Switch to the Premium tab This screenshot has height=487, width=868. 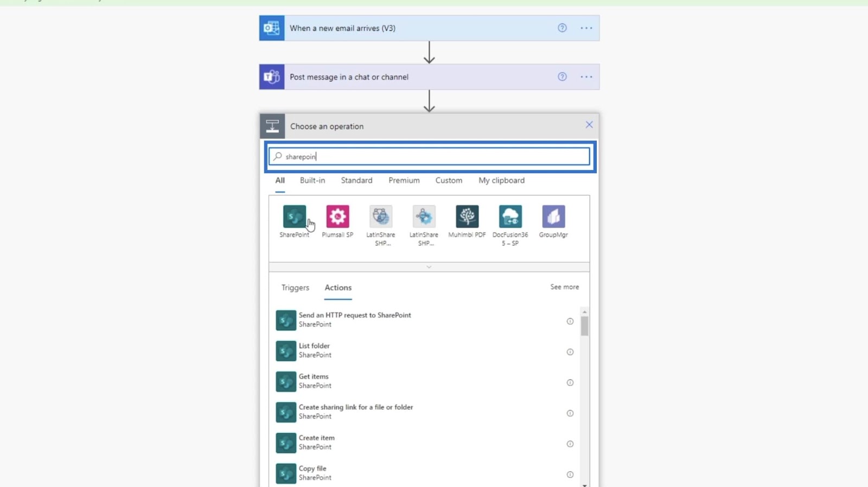404,181
